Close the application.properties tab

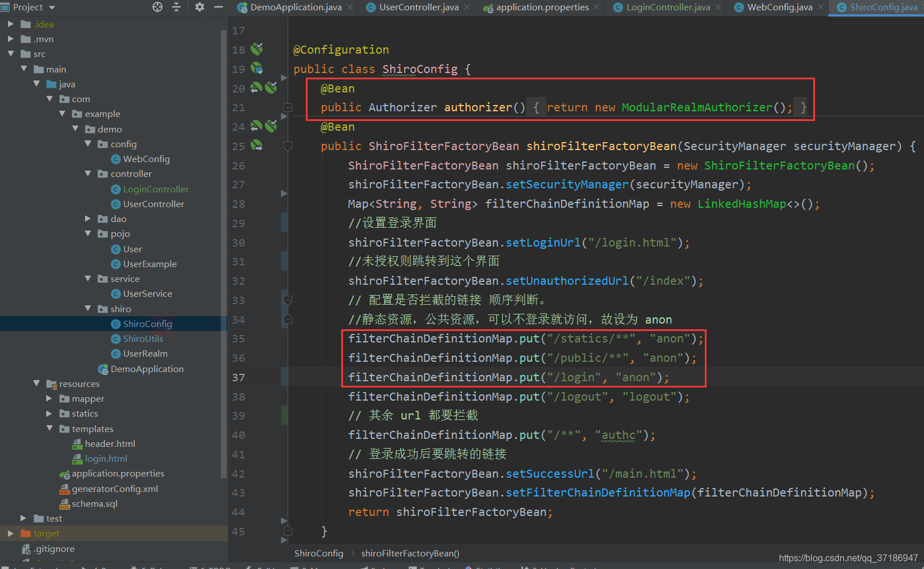[x=596, y=7]
